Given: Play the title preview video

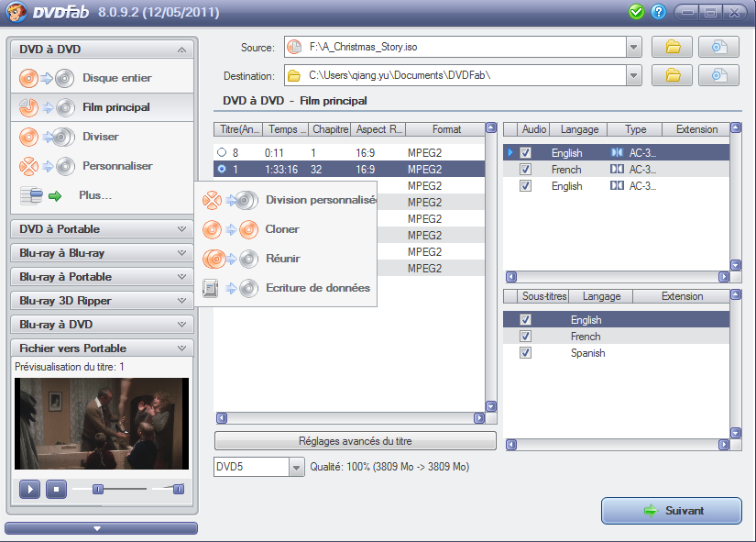Looking at the screenshot, I should pos(28,489).
